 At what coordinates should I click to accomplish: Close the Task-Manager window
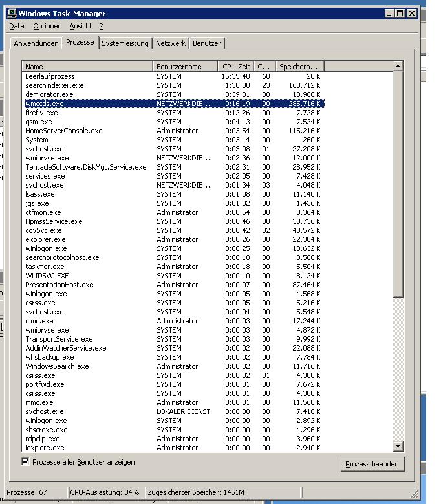tap(412, 14)
